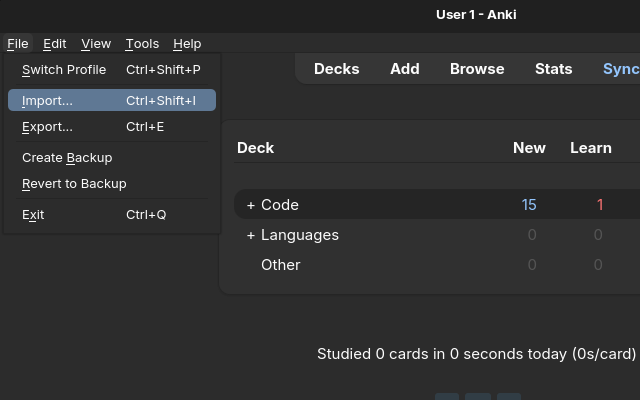Open Stats from the toolbar

click(553, 69)
